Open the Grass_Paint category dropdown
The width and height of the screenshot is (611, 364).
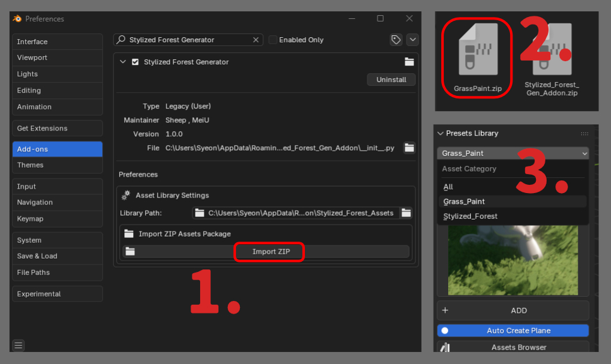pyautogui.click(x=513, y=153)
